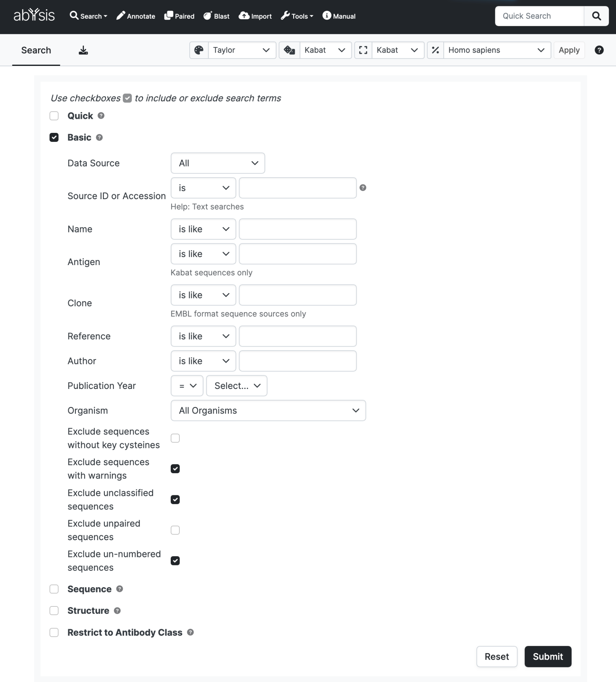Click the percent organism icon
Viewport: 616px width, 682px height.
coord(436,50)
